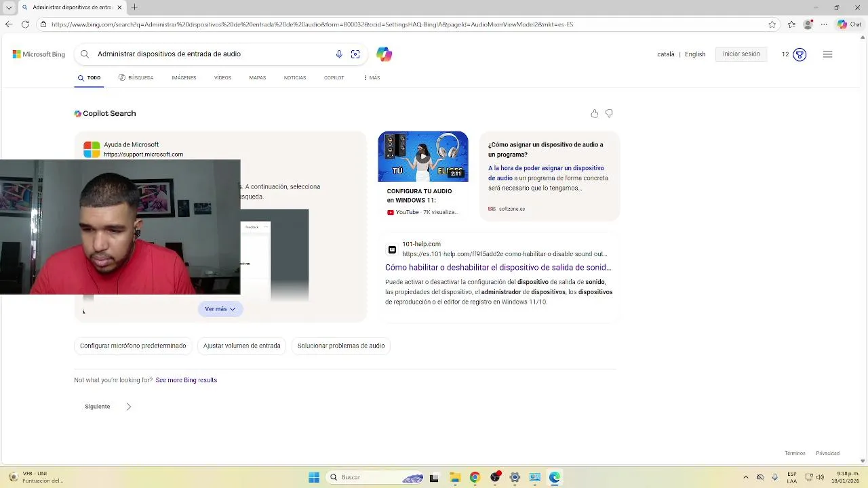Open Copilot Chat button in Edge toolbar
The width and height of the screenshot is (868, 488).
850,24
